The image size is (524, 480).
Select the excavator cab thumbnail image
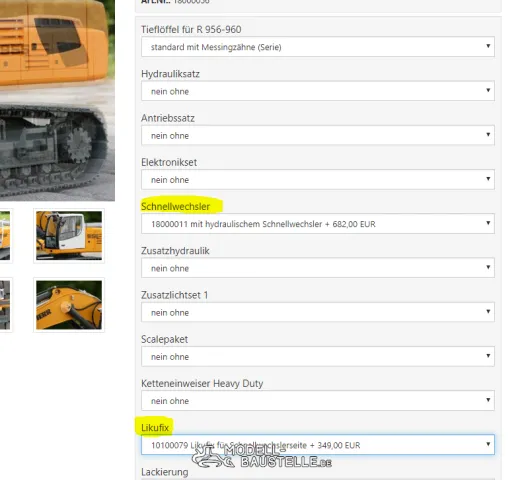click(x=69, y=236)
